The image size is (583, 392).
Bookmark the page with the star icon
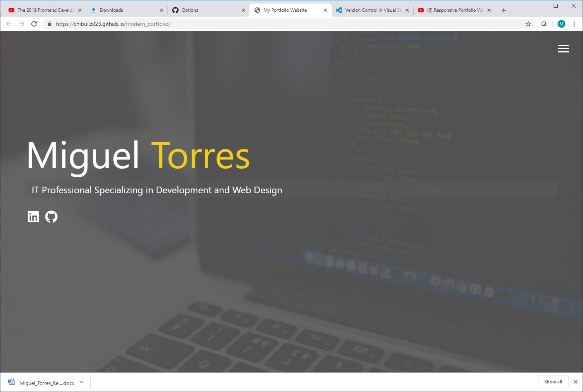click(x=528, y=23)
